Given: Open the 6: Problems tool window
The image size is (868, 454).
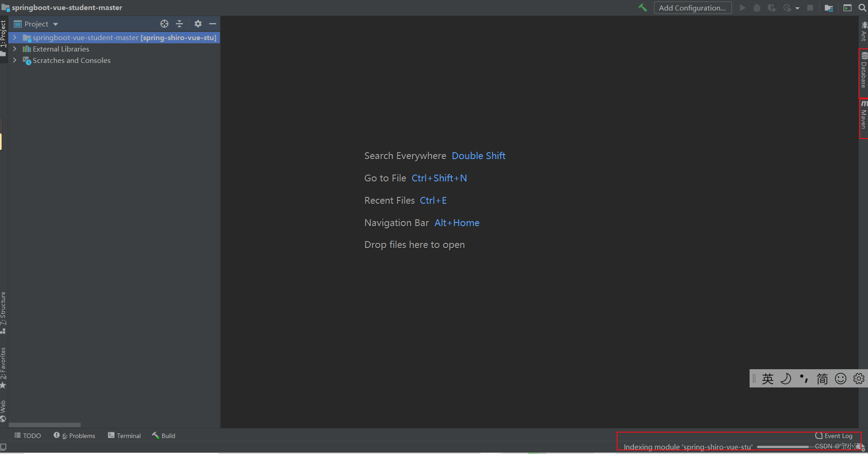Looking at the screenshot, I should pos(74,436).
